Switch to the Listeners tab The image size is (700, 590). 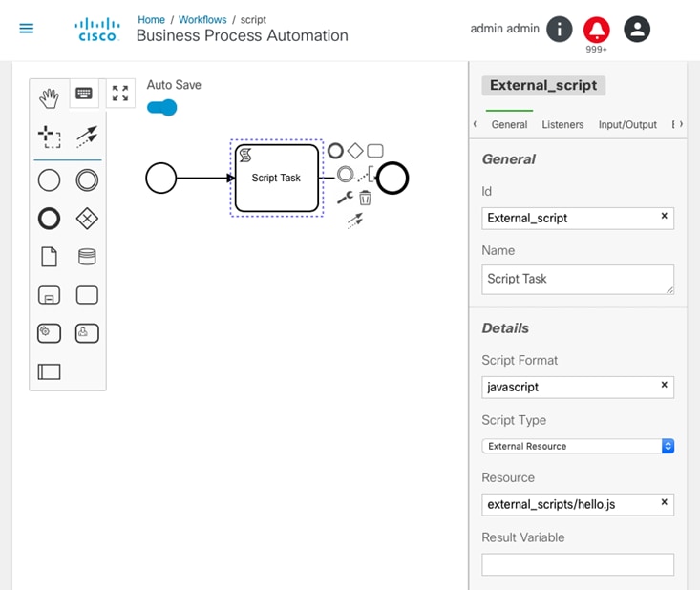point(562,124)
